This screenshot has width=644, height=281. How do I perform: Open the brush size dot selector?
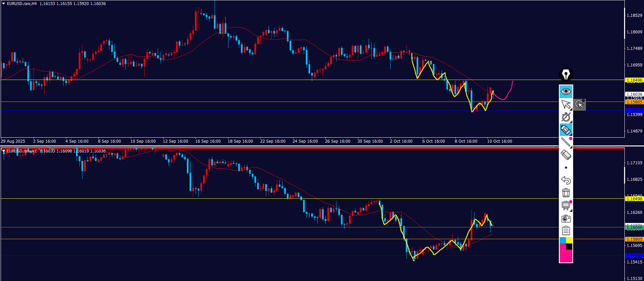point(566,168)
